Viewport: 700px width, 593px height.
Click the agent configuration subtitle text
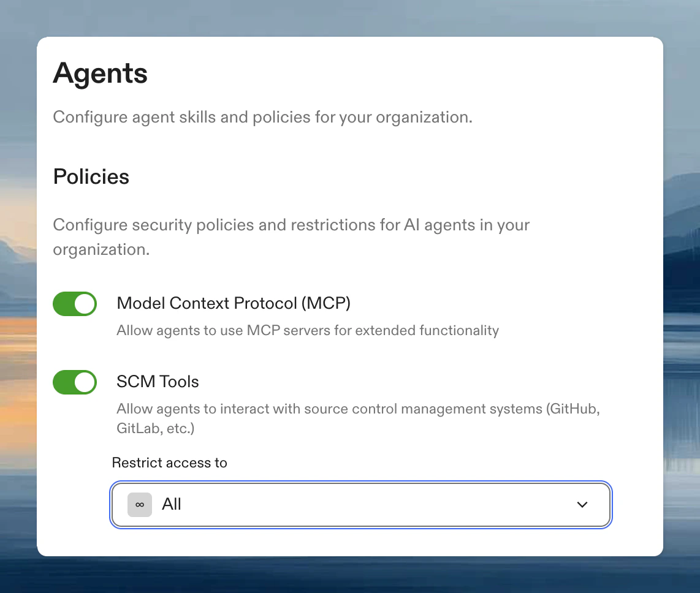[x=262, y=117]
